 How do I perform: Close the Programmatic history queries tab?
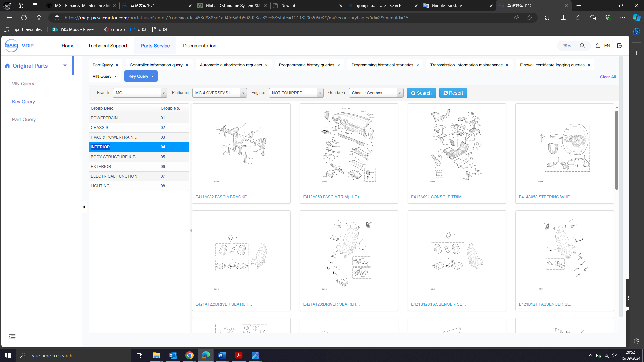tap(339, 65)
